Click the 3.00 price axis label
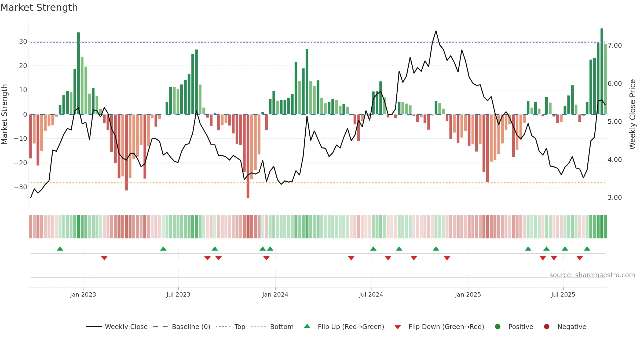The image size is (644, 362). (x=615, y=198)
